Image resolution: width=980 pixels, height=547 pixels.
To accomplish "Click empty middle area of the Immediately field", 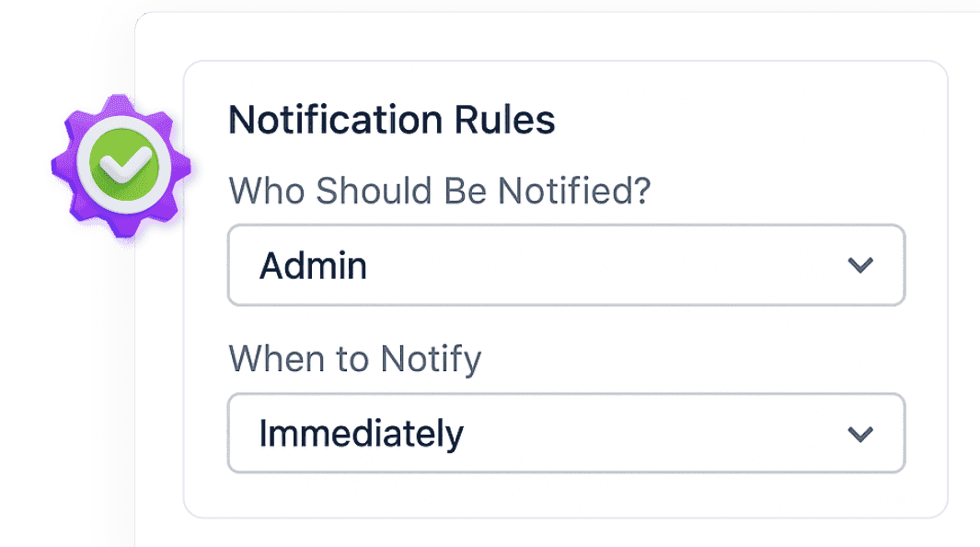I will click(644, 433).
